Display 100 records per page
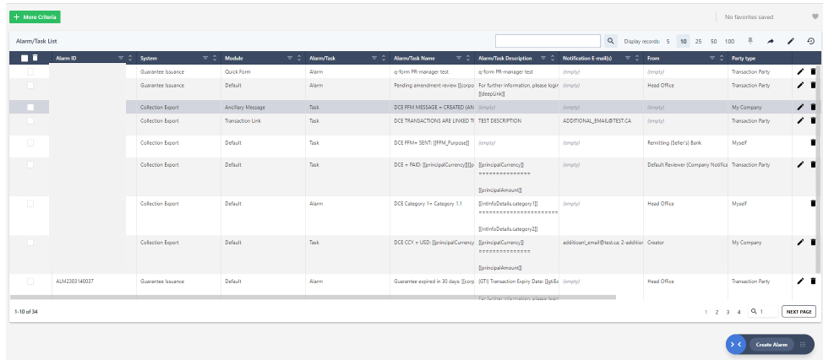 (x=729, y=41)
